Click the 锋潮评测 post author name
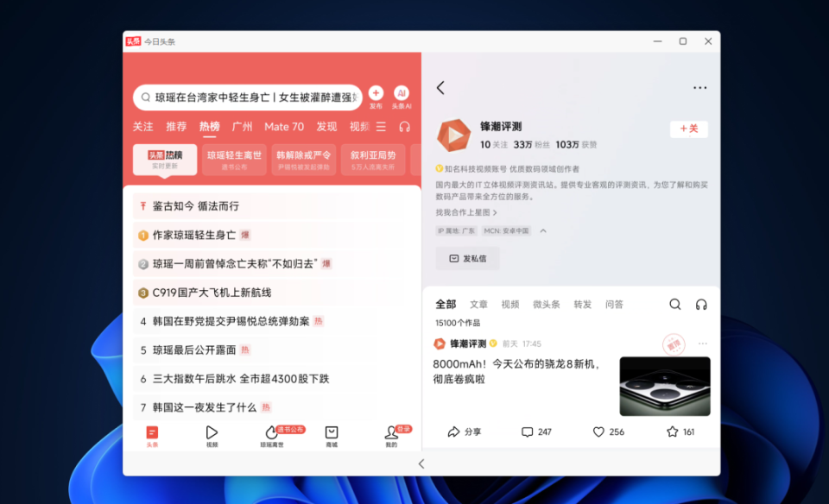Image resolution: width=829 pixels, height=504 pixels. [x=468, y=344]
